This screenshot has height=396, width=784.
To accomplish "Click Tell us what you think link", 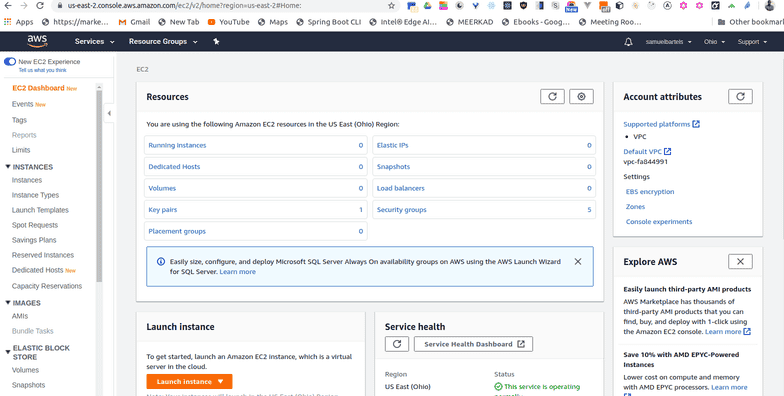I will coord(42,70).
